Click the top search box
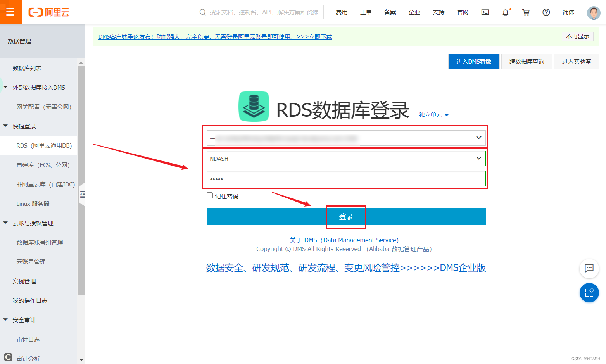Screen dimensions: 606x364 point(259,12)
